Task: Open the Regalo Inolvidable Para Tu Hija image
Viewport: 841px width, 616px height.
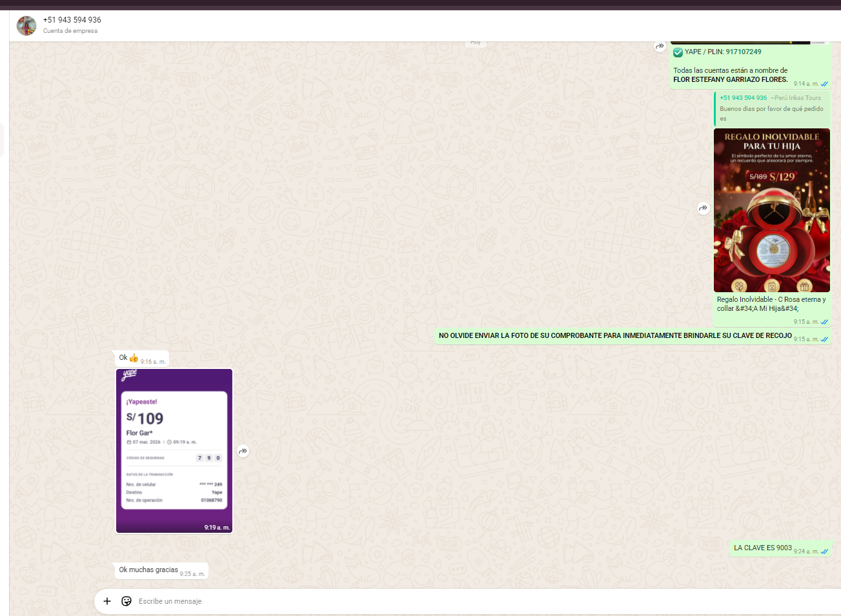Action: pyautogui.click(x=771, y=210)
